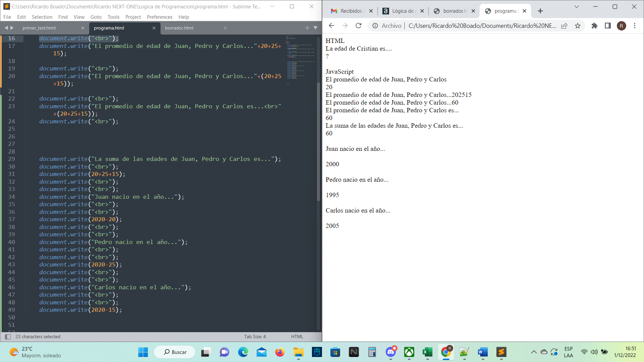Toggle the side bar icon in status bar

tap(8, 337)
